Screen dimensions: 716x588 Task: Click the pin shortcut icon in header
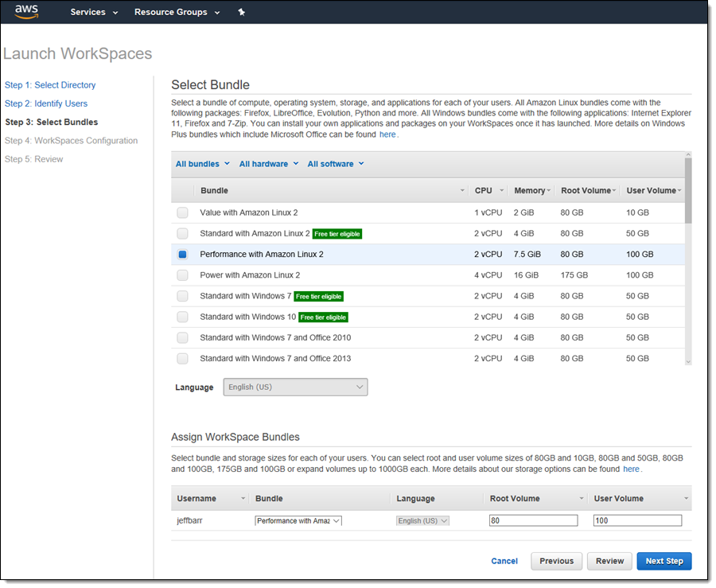click(242, 13)
